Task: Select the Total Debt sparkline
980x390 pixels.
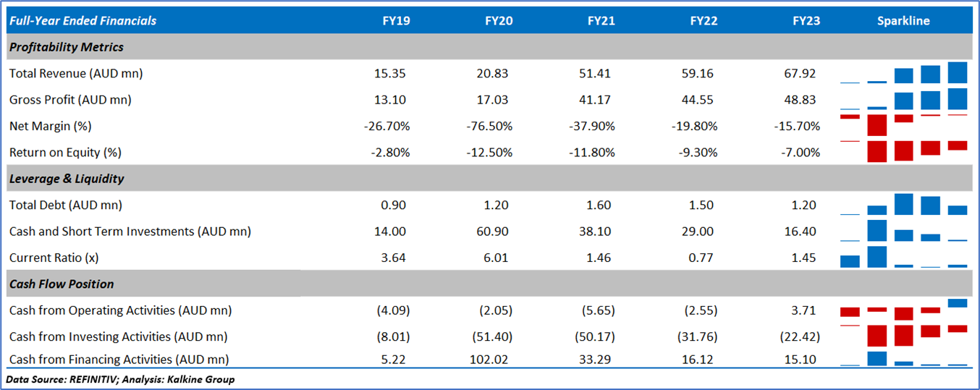Action: (x=903, y=205)
